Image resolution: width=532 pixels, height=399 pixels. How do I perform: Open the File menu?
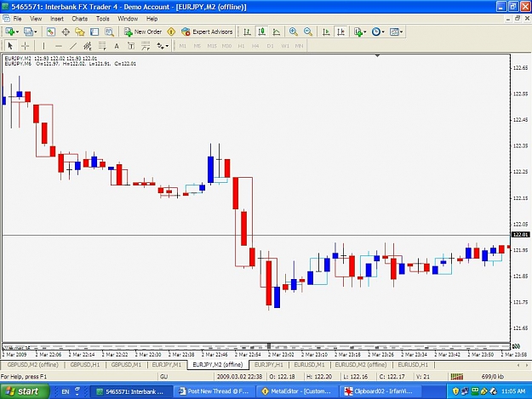tap(17, 19)
